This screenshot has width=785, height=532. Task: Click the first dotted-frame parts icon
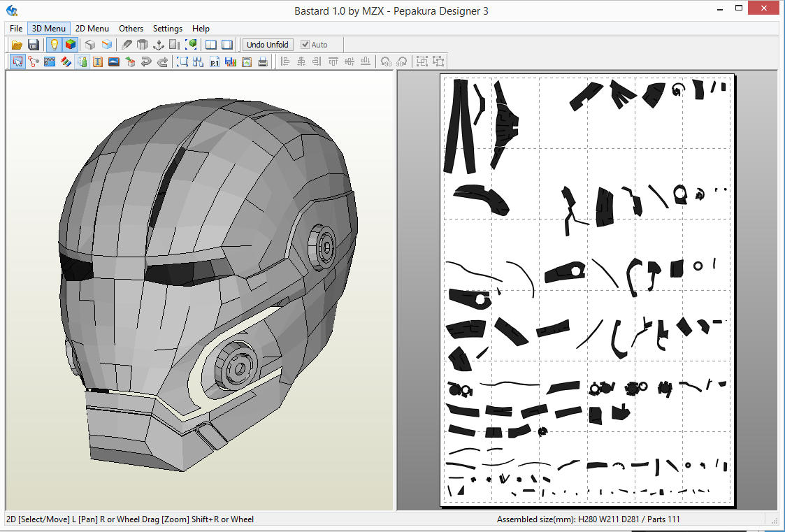[422, 62]
